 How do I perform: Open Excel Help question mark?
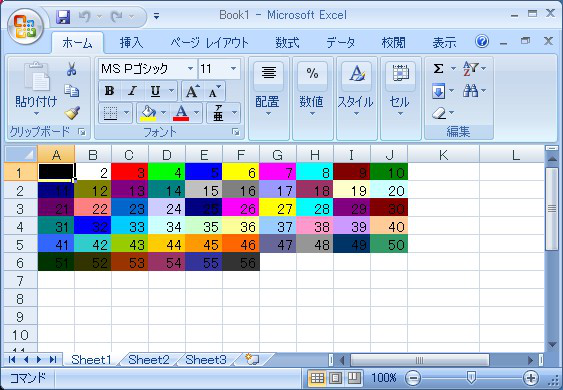tap(481, 41)
